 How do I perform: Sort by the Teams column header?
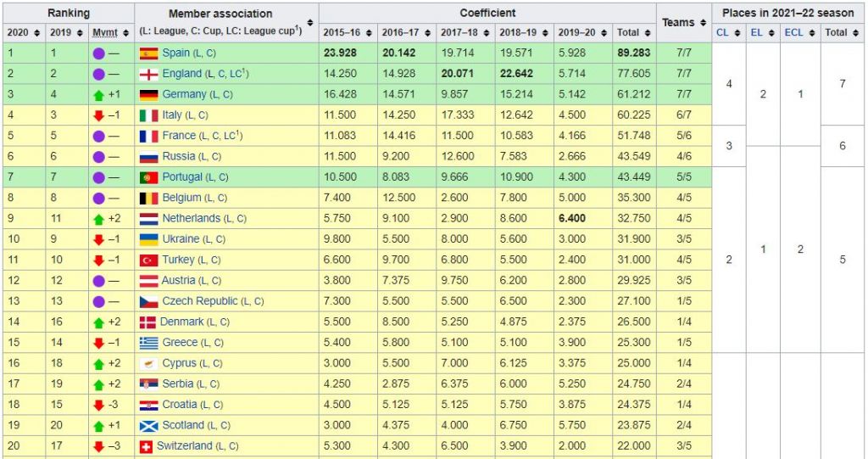pyautogui.click(x=702, y=23)
